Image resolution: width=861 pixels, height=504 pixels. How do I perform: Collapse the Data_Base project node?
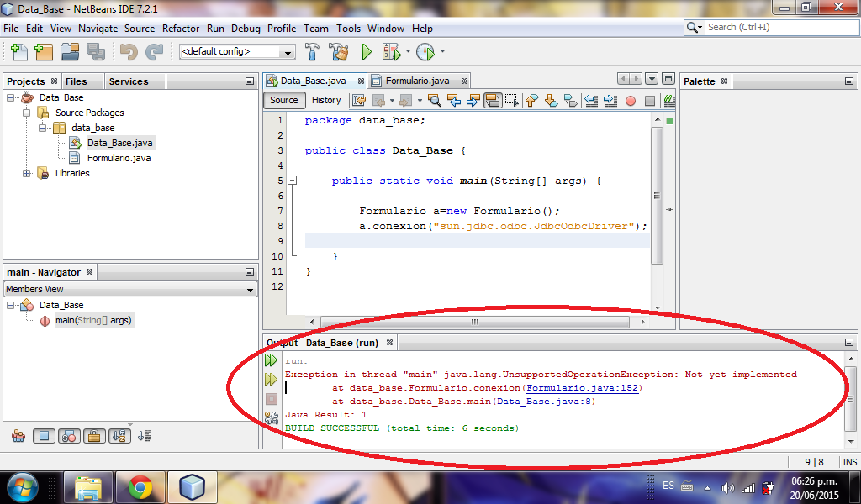pos(11,97)
